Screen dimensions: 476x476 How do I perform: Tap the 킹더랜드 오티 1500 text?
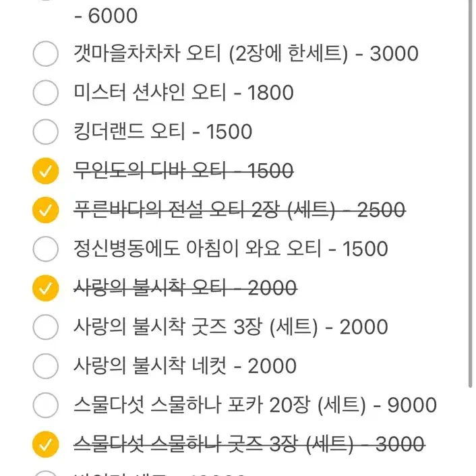point(163,131)
